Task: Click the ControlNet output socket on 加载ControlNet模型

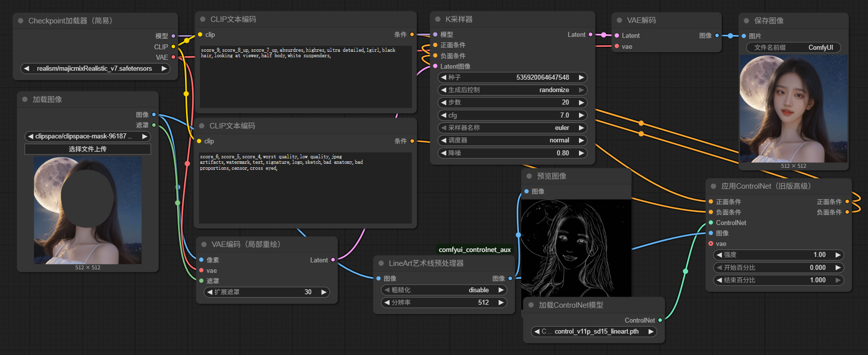Action: click(x=660, y=320)
